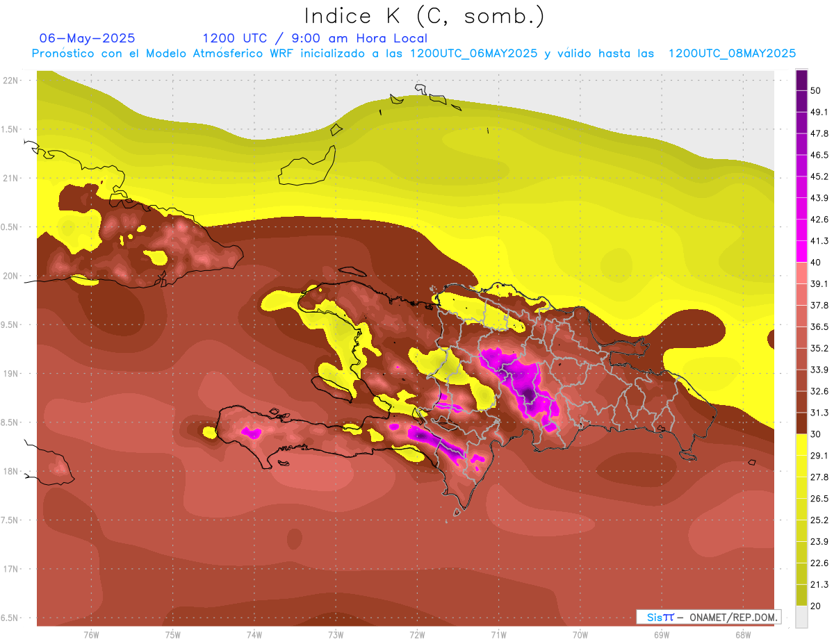834x644 pixels.
Task: Click the '70W' longitude label
Action: tap(580, 634)
